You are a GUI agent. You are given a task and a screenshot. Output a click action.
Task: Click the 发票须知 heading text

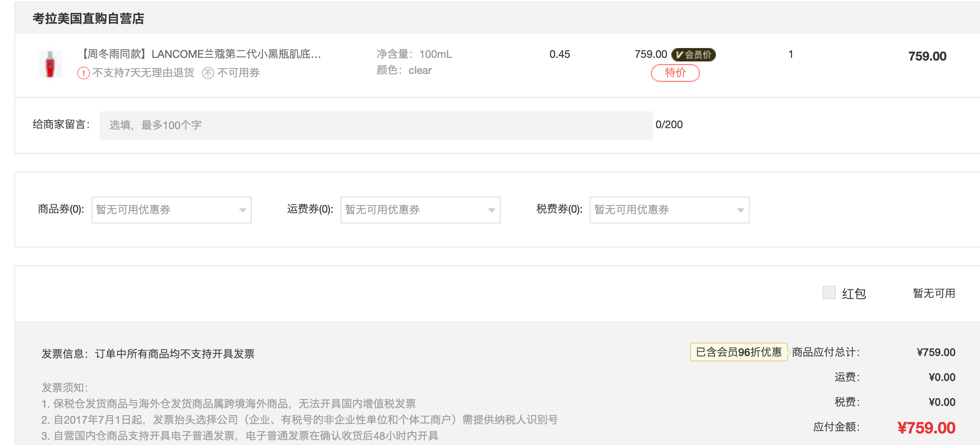65,388
